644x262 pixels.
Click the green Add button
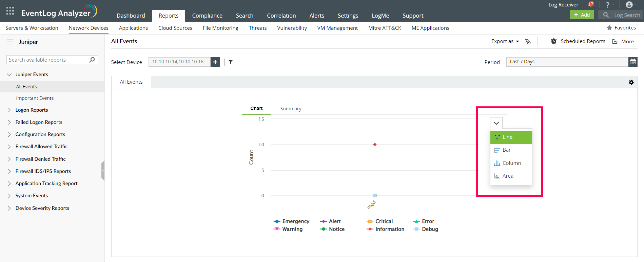point(582,15)
